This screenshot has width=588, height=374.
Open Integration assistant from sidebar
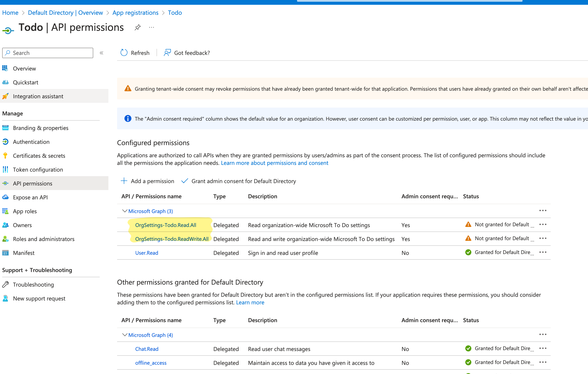38,96
